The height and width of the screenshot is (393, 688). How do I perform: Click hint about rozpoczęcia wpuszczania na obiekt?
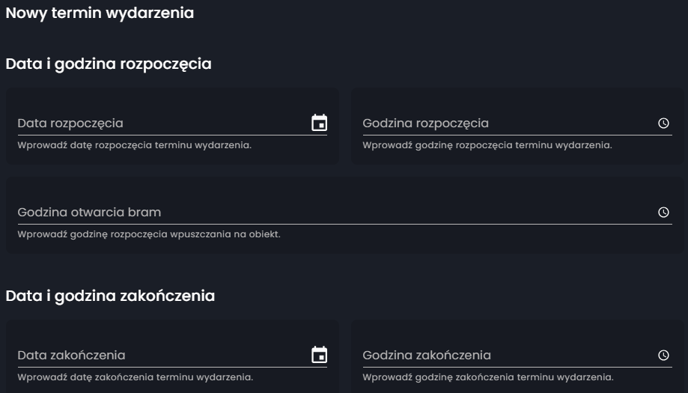[149, 234]
